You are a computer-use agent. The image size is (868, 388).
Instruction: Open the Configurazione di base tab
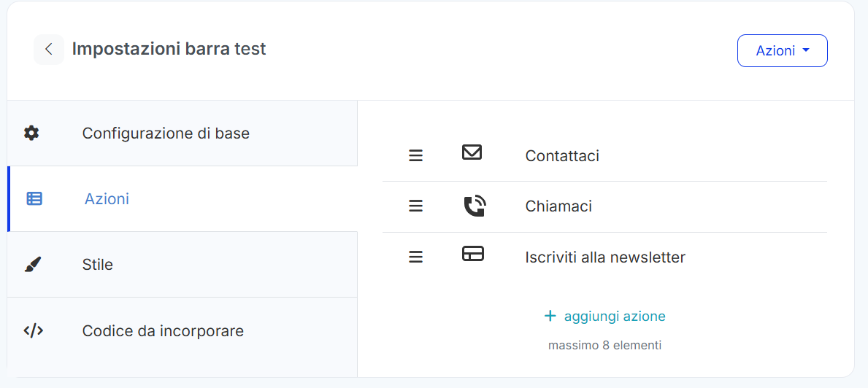[166, 133]
